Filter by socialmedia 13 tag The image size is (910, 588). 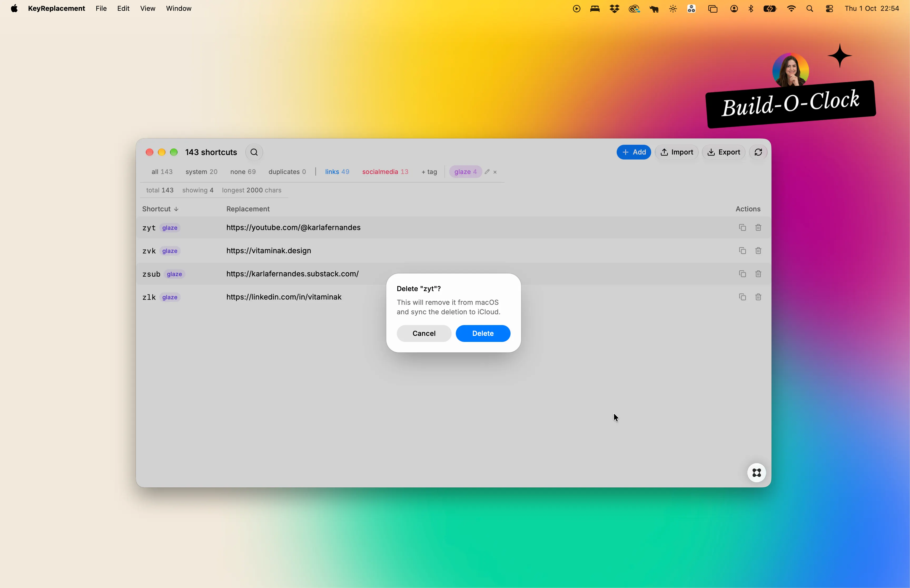tap(385, 172)
